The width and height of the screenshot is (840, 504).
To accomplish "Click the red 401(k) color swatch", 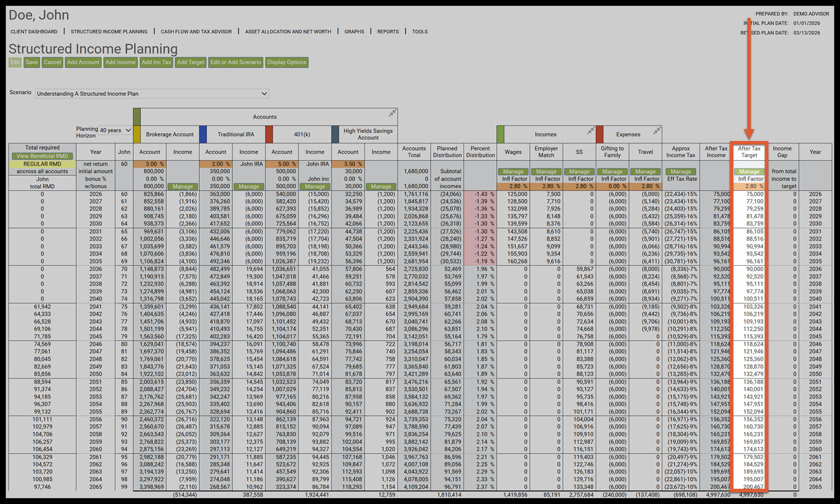I will [x=269, y=134].
